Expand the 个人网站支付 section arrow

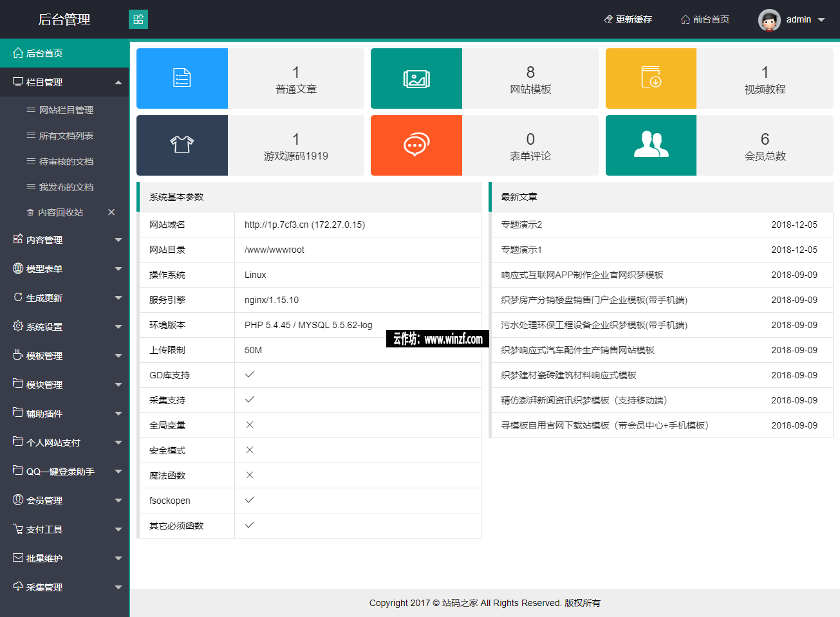click(118, 443)
